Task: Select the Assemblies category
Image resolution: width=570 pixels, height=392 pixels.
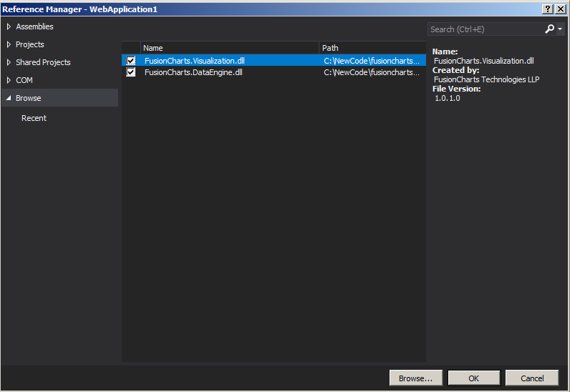Action: [x=34, y=26]
